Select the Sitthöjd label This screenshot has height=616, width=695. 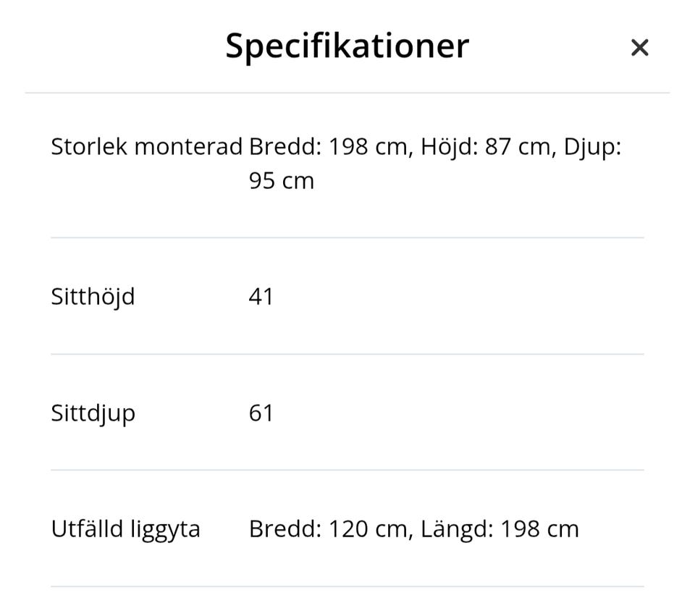(93, 297)
